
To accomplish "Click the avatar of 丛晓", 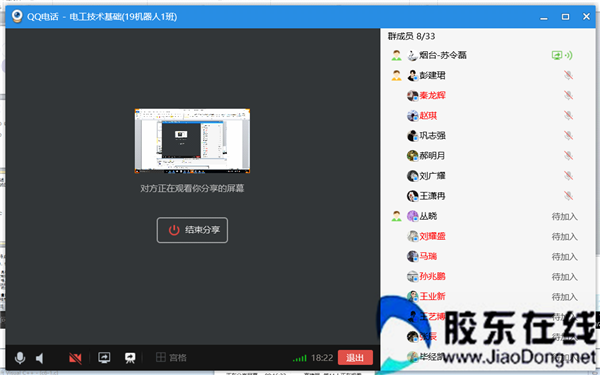I will [x=412, y=216].
